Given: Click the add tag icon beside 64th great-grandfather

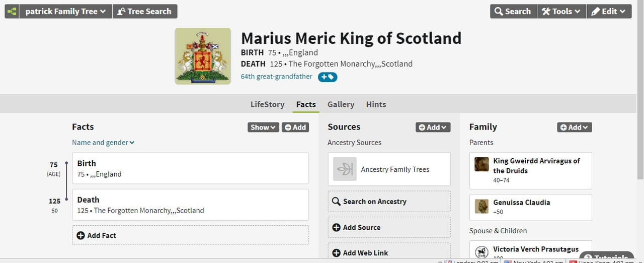Looking at the screenshot, I should click(328, 77).
